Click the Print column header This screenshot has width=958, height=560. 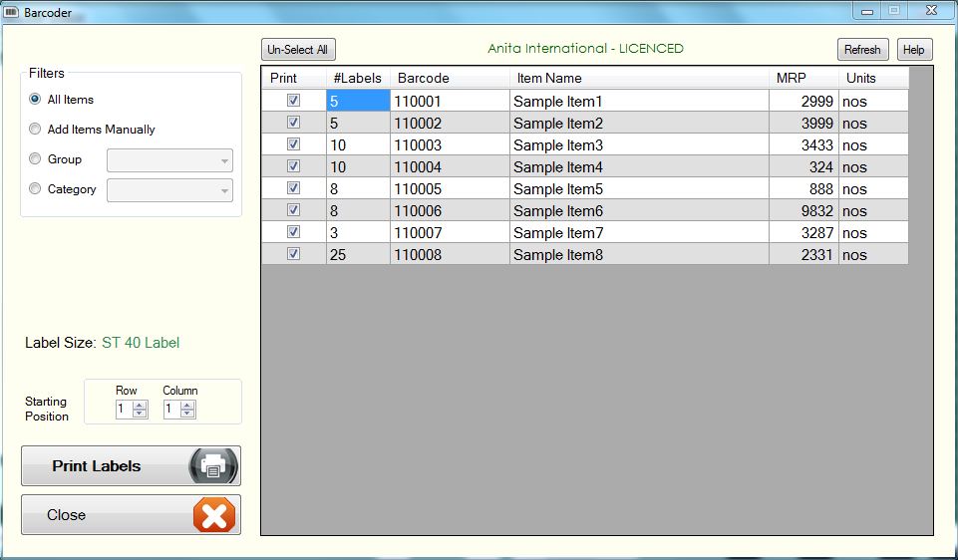tap(294, 78)
